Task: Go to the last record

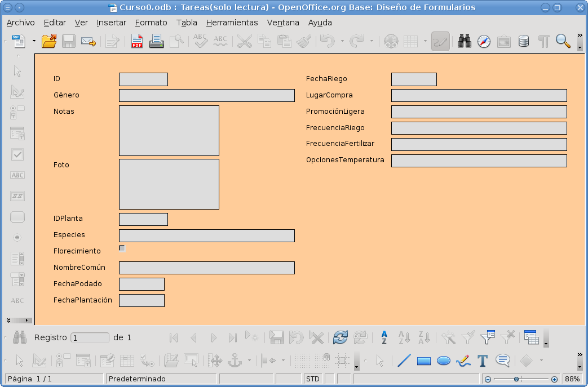Action: click(x=232, y=337)
